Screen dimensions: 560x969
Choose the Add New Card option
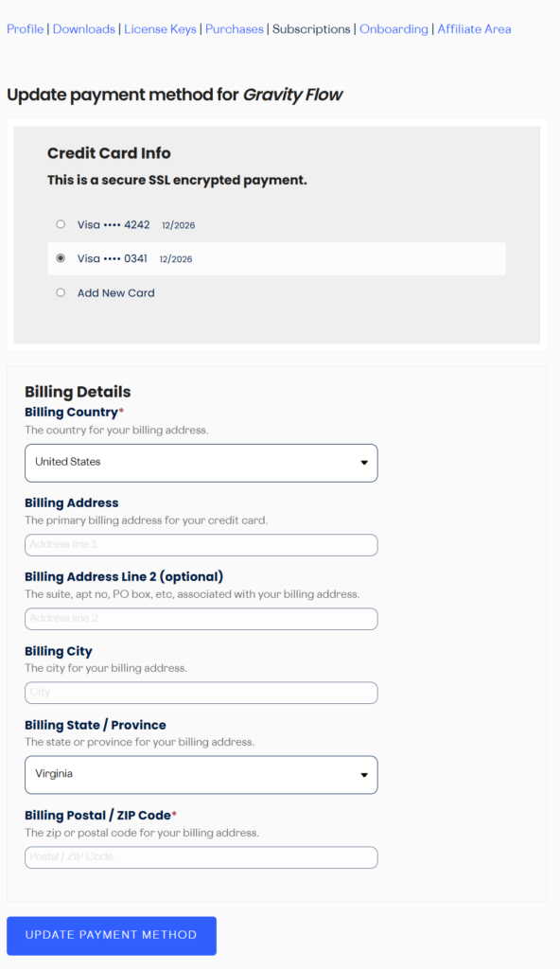(x=61, y=292)
